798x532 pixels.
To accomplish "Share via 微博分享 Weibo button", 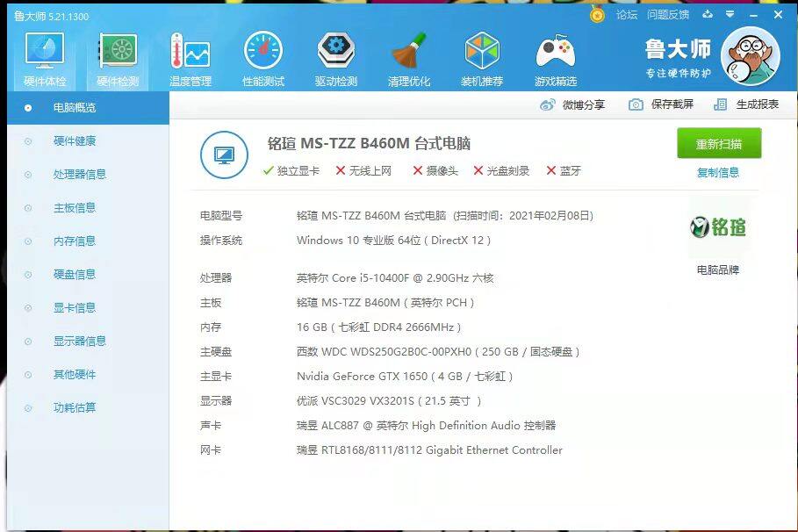I will click(x=572, y=104).
